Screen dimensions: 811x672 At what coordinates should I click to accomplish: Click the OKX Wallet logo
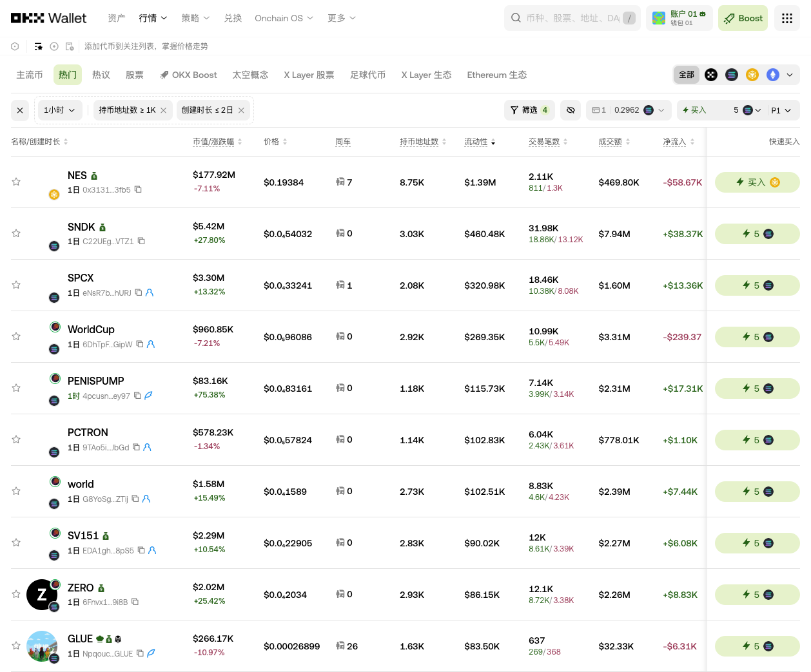click(48, 18)
